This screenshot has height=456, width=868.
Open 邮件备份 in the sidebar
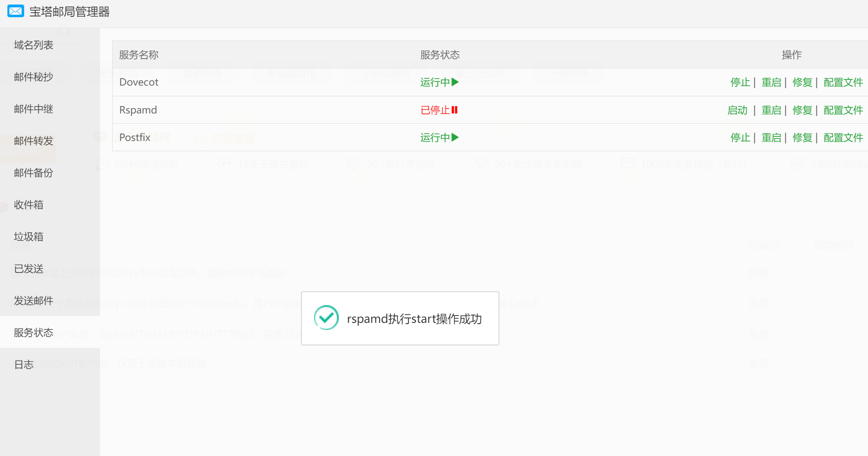pyautogui.click(x=34, y=172)
